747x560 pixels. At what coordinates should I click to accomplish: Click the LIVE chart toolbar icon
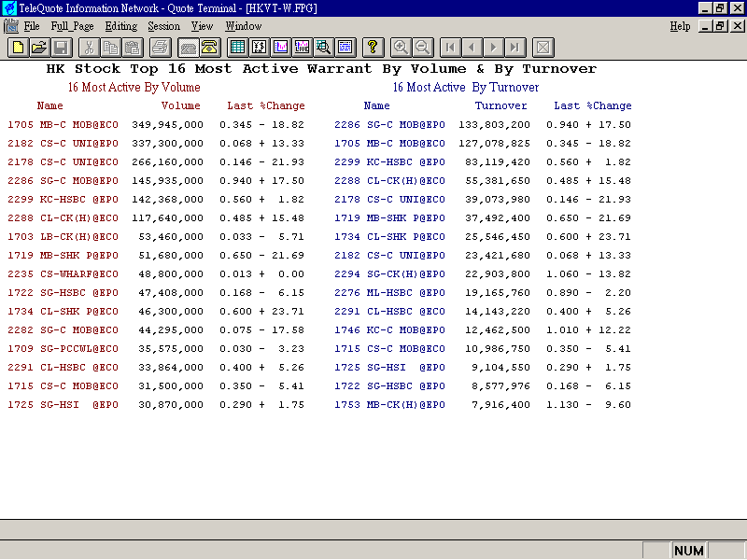click(302, 48)
